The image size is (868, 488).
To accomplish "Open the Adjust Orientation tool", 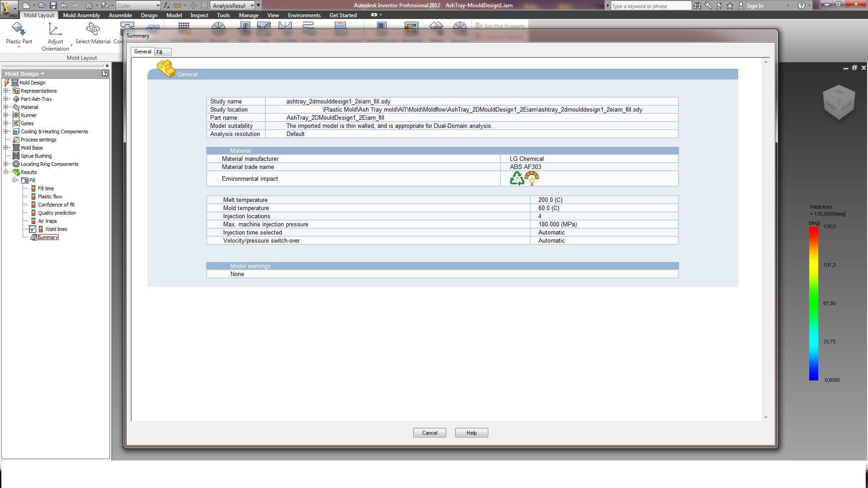I will tap(55, 36).
